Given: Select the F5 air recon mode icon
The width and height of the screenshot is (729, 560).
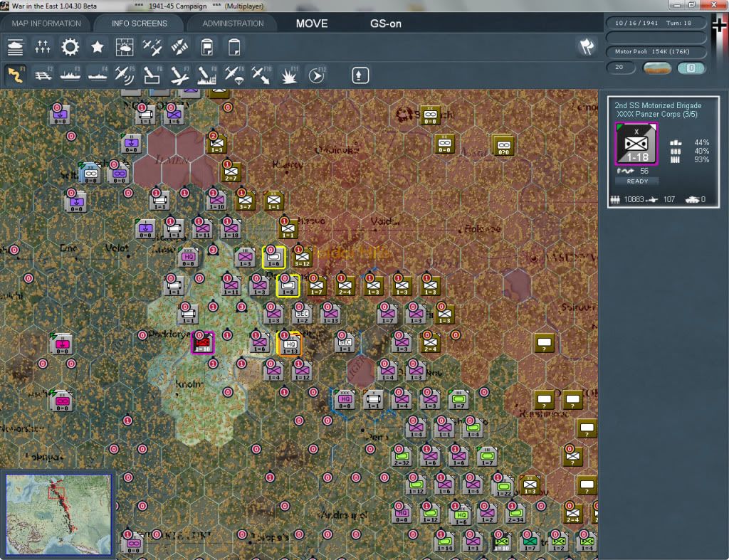Looking at the screenshot, I should 125,75.
